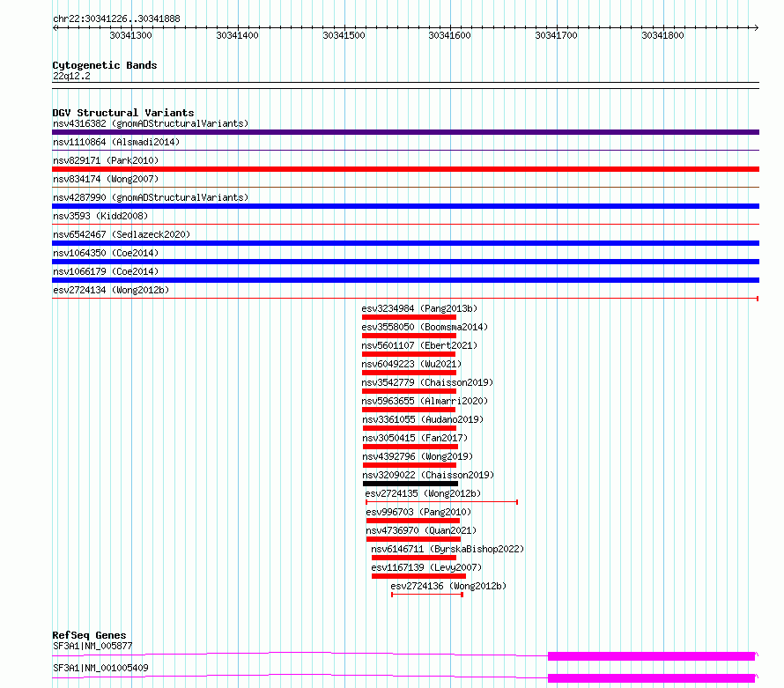Open variant nsv5963655 (Almarri2020)
Screen dimensions: 784x688
click(x=425, y=401)
